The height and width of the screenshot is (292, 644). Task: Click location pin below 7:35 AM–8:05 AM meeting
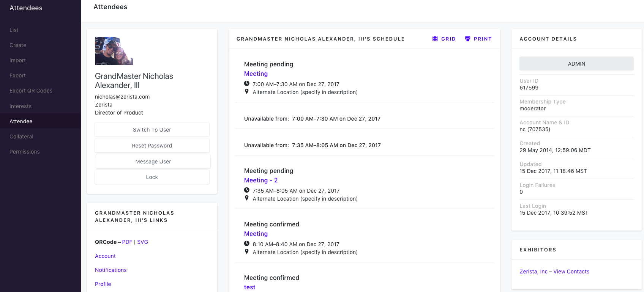click(247, 198)
